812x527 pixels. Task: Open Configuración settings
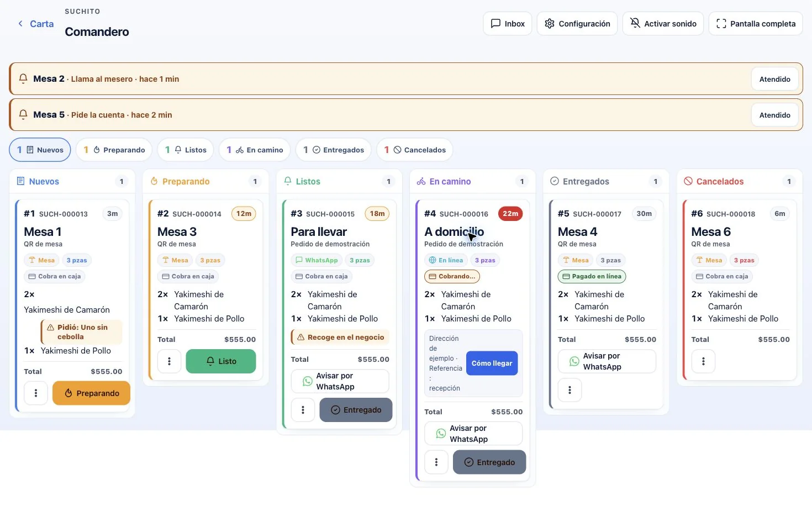click(x=577, y=24)
